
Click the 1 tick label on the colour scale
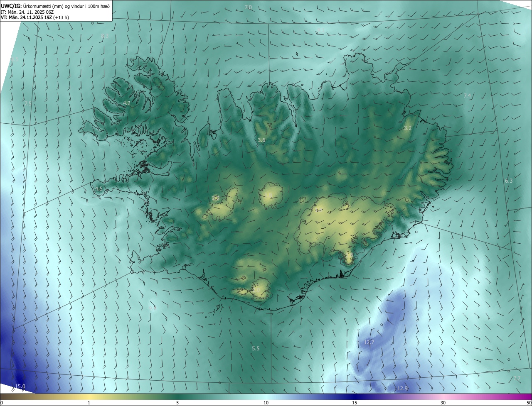[x=89, y=403]
